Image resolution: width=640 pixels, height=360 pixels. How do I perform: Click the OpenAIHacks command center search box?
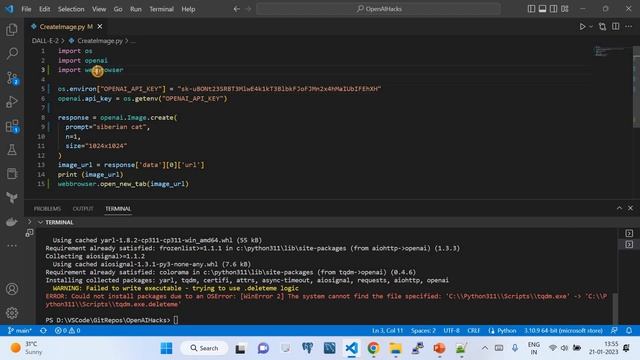(378, 9)
